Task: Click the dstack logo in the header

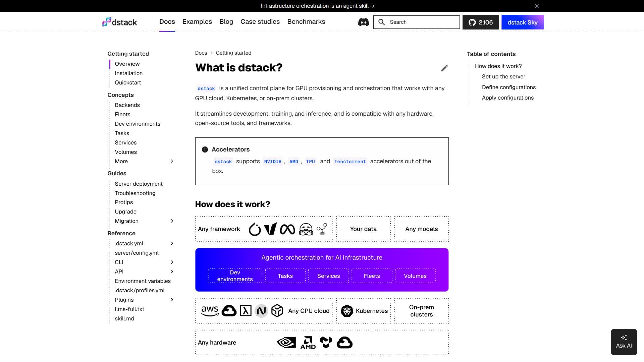Action: tap(119, 22)
